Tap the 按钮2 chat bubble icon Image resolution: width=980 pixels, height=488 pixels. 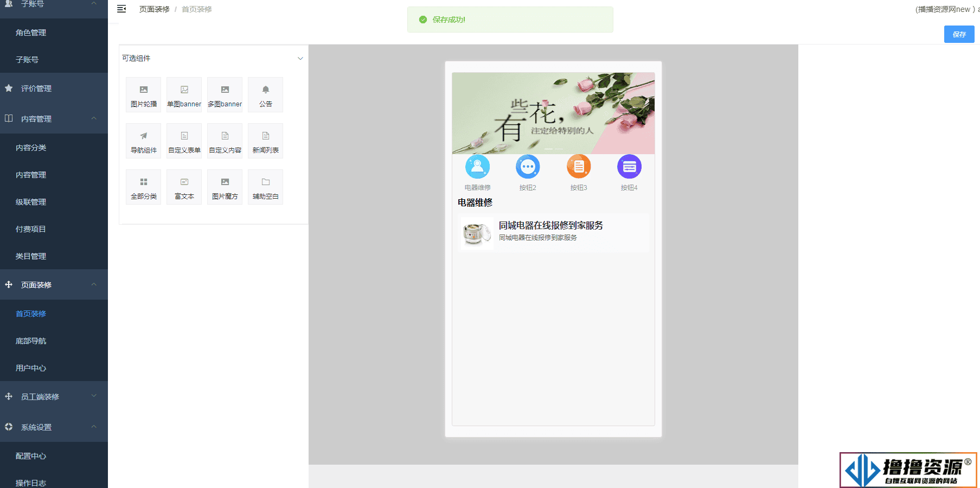pos(528,167)
